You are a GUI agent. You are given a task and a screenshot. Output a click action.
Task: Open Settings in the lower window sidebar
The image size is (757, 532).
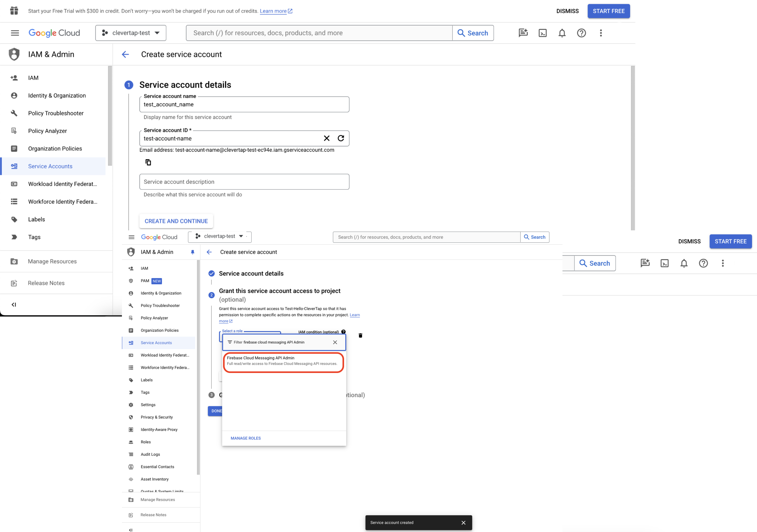click(x=159, y=405)
